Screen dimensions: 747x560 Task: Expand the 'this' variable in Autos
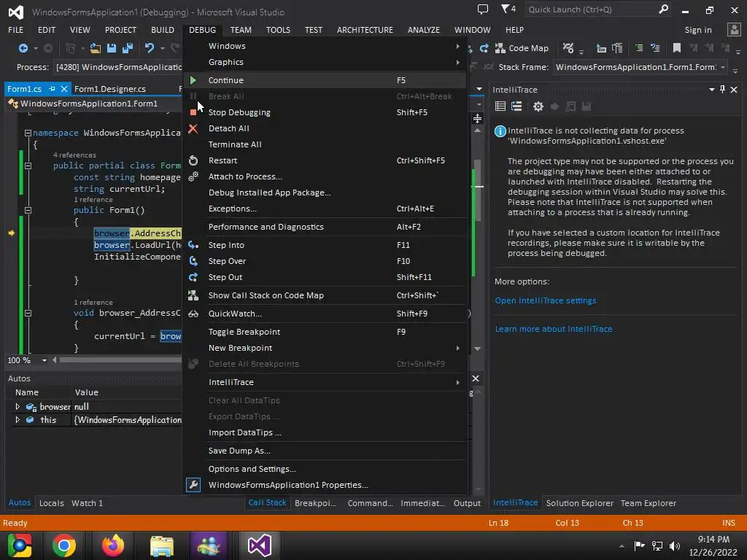pyautogui.click(x=18, y=420)
